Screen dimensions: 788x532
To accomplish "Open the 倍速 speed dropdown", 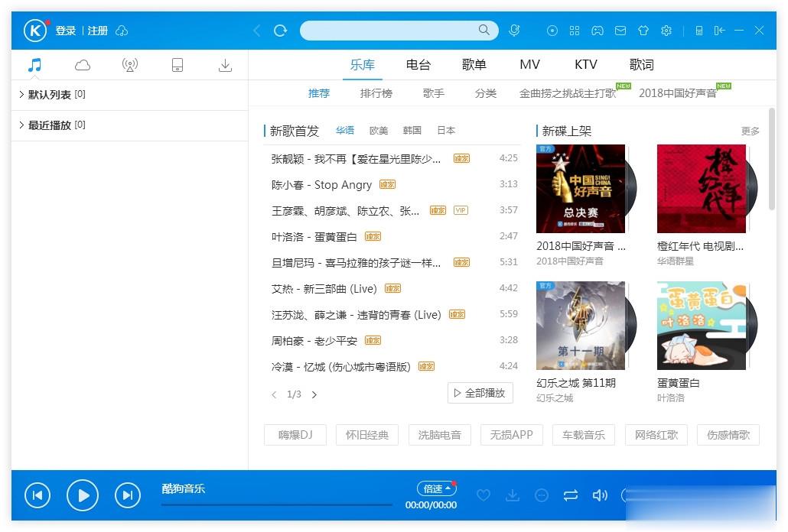I will click(x=436, y=488).
